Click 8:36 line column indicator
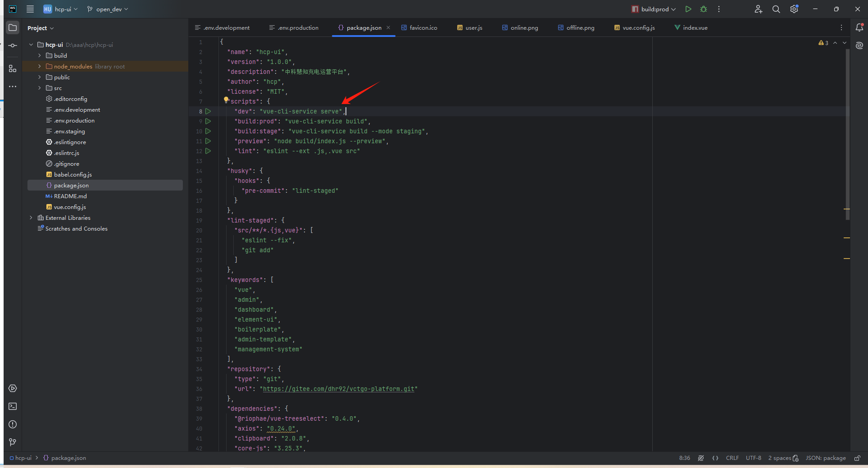Image resolution: width=868 pixels, height=468 pixels. [x=685, y=458]
